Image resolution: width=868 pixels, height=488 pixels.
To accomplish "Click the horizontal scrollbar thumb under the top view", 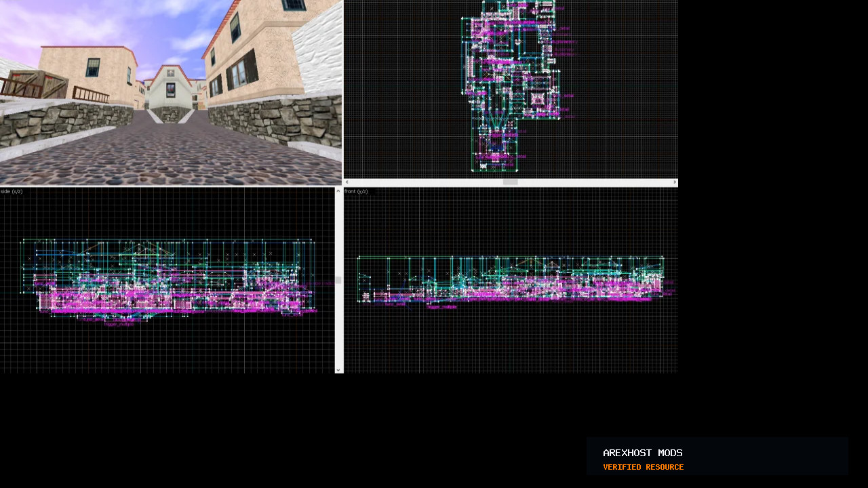I will [x=511, y=182].
